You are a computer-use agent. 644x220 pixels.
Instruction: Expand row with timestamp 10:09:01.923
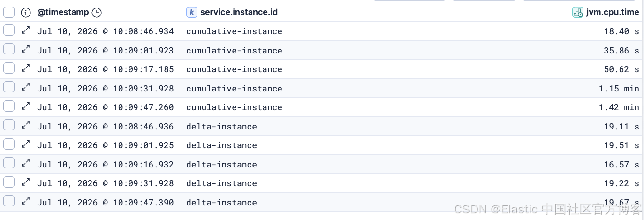point(26,49)
